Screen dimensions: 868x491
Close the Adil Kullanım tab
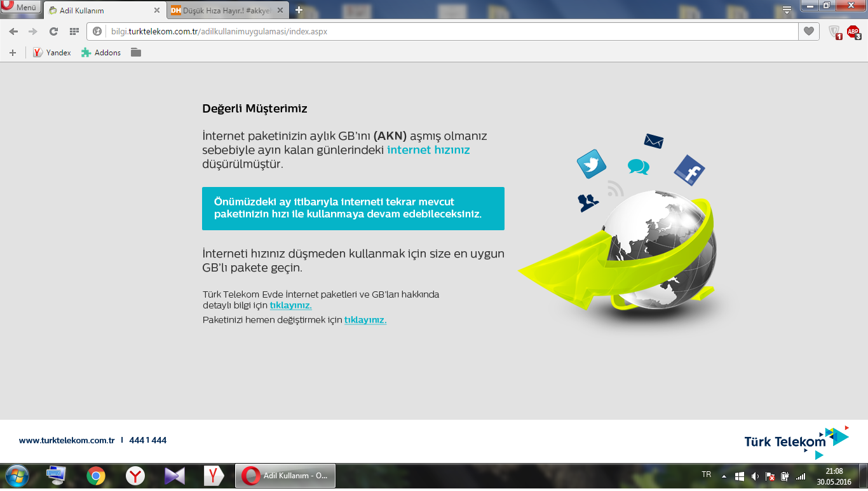[x=157, y=11]
